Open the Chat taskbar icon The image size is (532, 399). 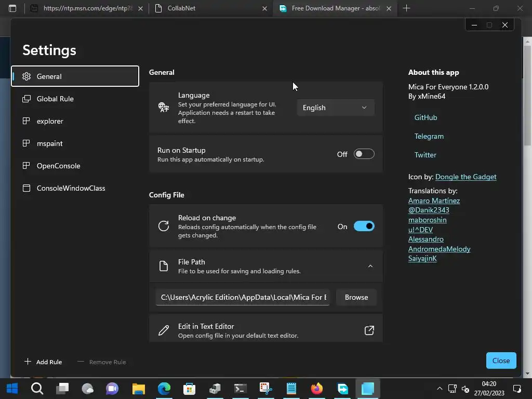click(112, 389)
